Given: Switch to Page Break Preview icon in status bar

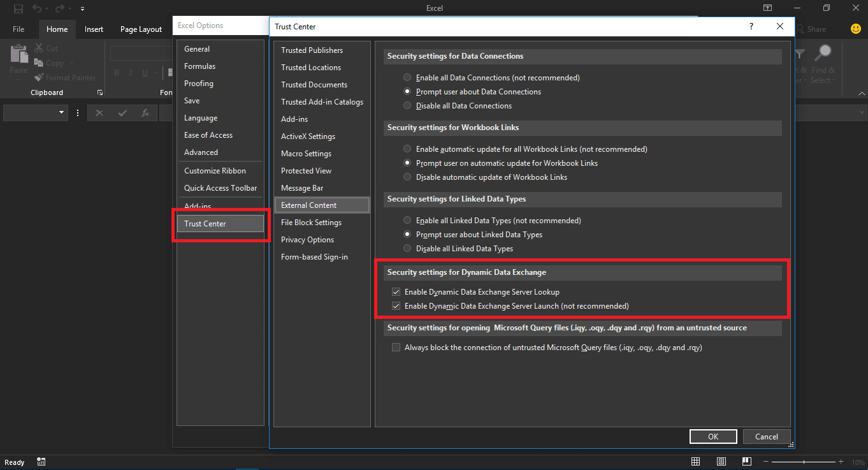Looking at the screenshot, I should point(746,462).
